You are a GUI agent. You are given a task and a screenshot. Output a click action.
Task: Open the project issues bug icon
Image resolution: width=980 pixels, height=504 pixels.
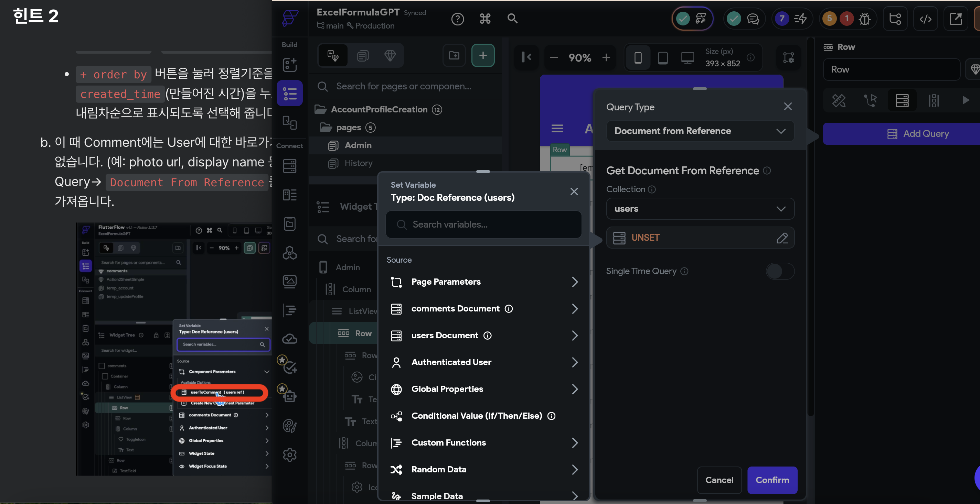(x=864, y=19)
